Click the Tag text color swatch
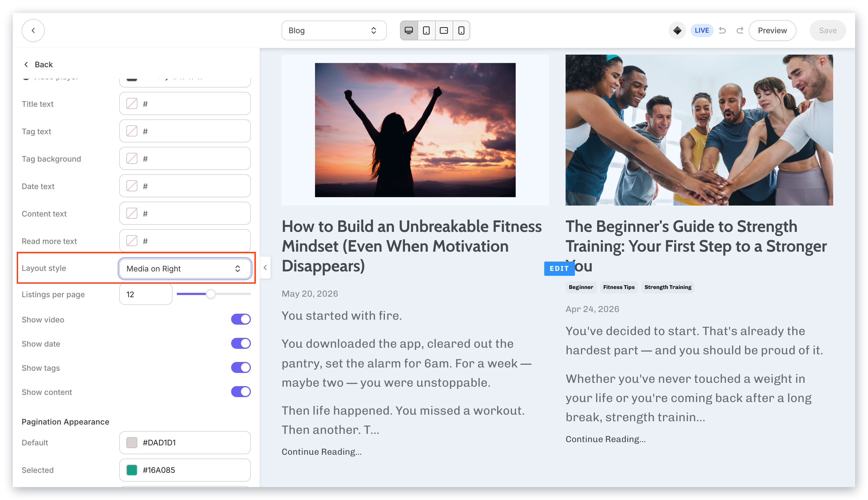 pyautogui.click(x=132, y=131)
